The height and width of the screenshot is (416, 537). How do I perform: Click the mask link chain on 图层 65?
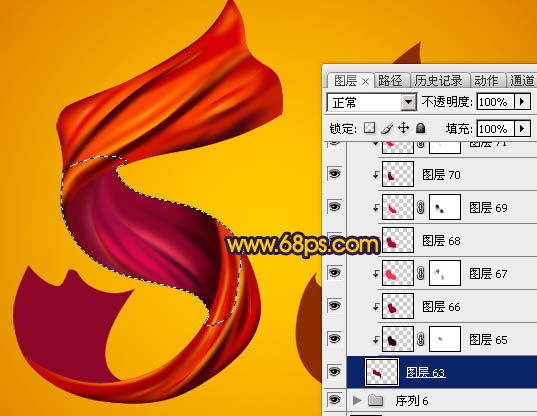click(x=421, y=339)
